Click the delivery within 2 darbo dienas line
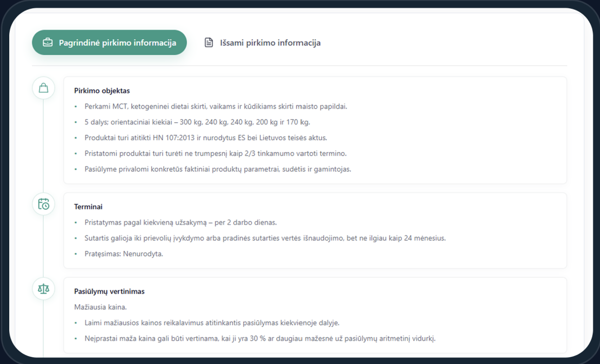 pos(181,222)
